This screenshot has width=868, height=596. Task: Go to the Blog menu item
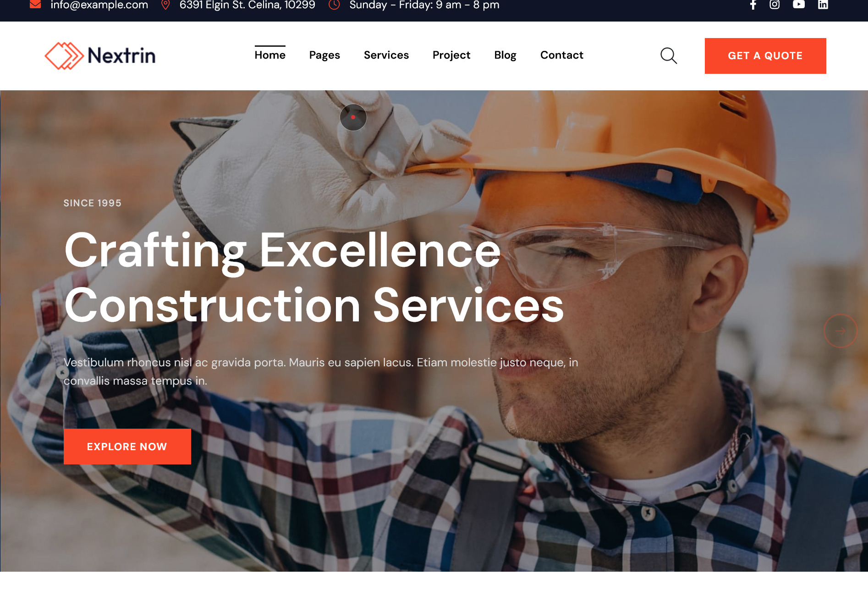click(505, 55)
